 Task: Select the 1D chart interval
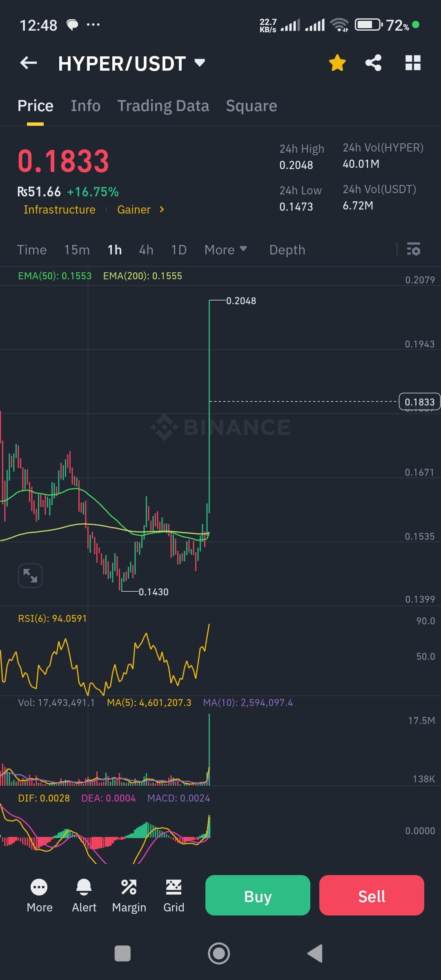pyautogui.click(x=179, y=250)
